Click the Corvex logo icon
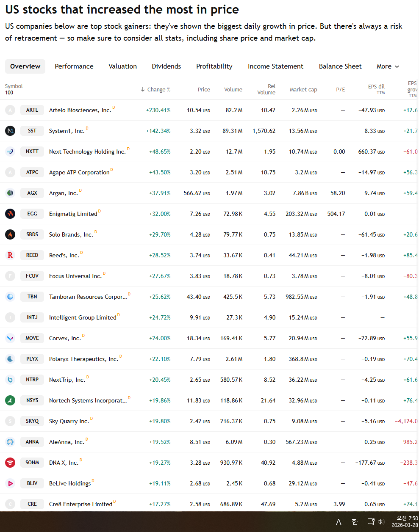The width and height of the screenshot is (419, 532). tap(10, 338)
